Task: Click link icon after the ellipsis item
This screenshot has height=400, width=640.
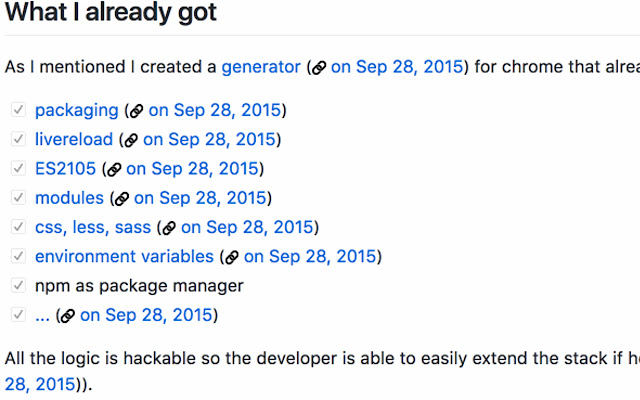Action: coord(68,316)
